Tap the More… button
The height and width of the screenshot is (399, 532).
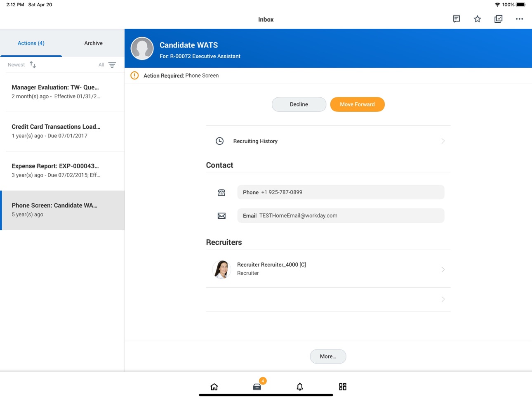tap(328, 357)
